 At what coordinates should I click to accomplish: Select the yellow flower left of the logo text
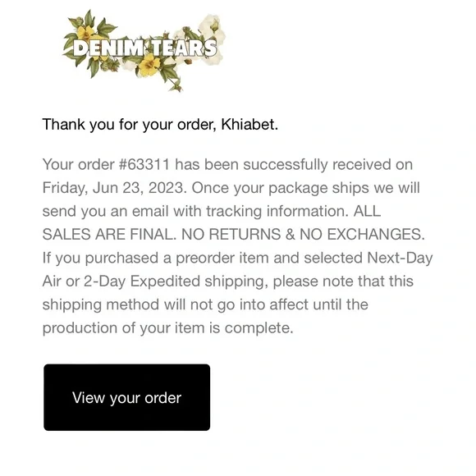(86, 34)
